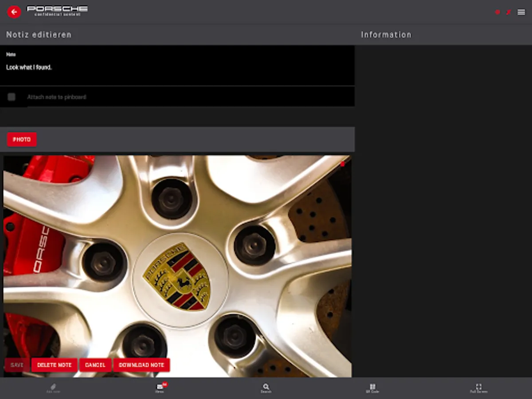Screen dimensions: 532x399
Task: Open the hamburger menu
Action: click(x=521, y=12)
